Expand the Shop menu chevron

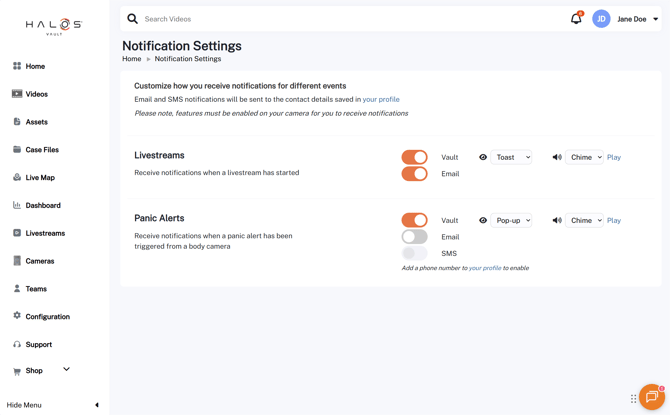(x=67, y=369)
